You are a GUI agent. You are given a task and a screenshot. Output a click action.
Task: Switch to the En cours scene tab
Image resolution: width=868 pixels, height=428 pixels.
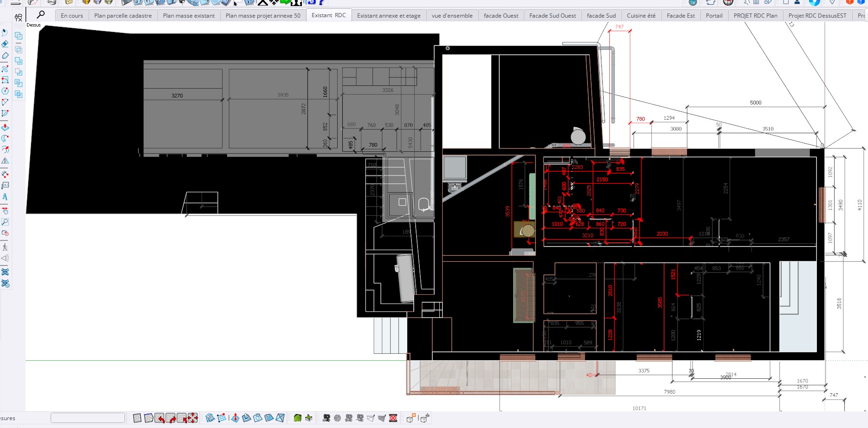pyautogui.click(x=72, y=15)
